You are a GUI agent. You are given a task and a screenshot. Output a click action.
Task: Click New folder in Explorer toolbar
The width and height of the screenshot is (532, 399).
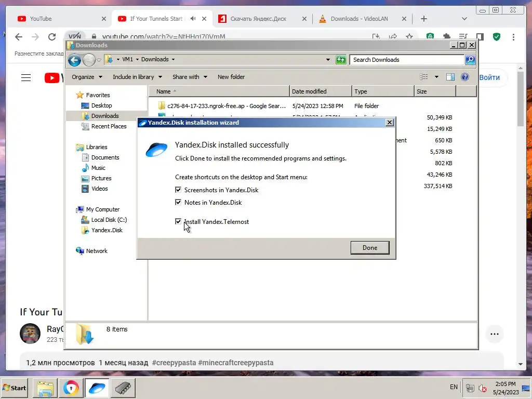[x=231, y=77]
